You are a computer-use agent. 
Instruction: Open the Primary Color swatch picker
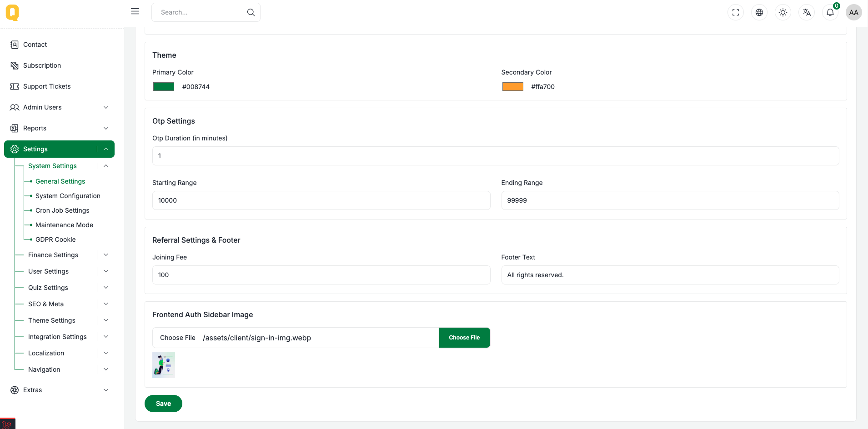click(164, 87)
